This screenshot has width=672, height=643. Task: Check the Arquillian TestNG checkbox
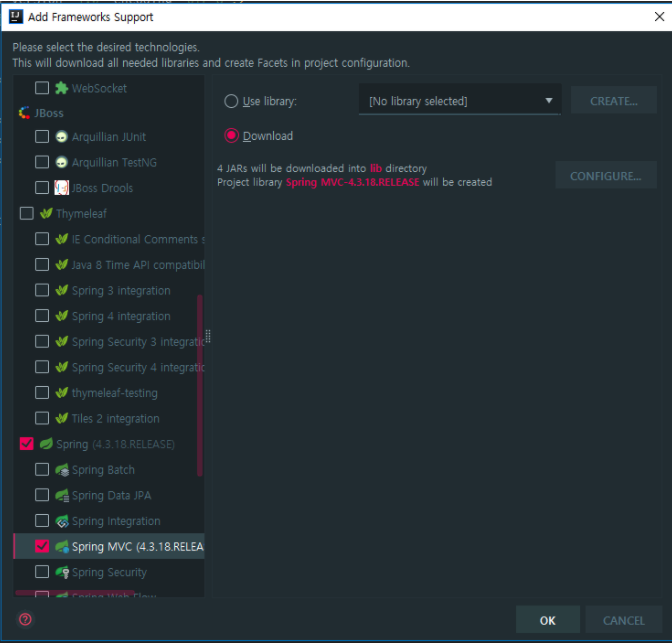click(42, 162)
